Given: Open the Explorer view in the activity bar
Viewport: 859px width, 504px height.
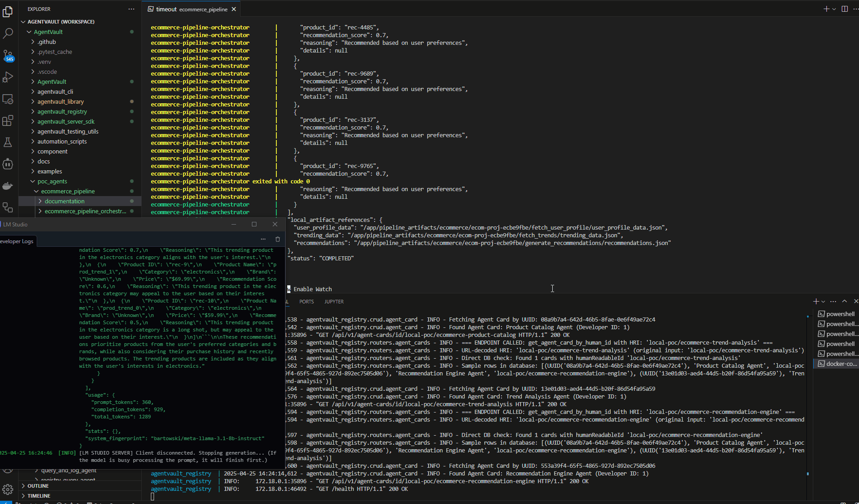Looking at the screenshot, I should pos(8,11).
